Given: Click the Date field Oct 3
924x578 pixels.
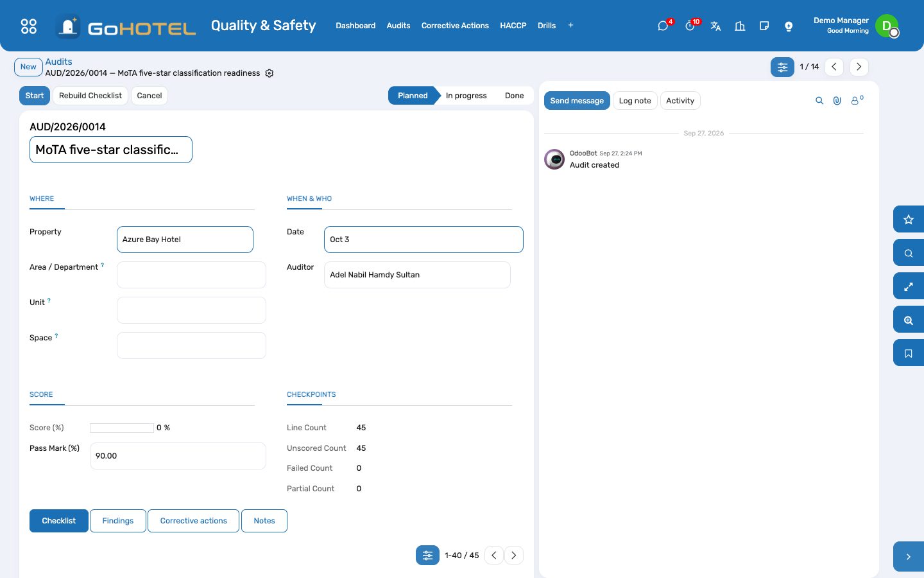Looking at the screenshot, I should coord(424,240).
